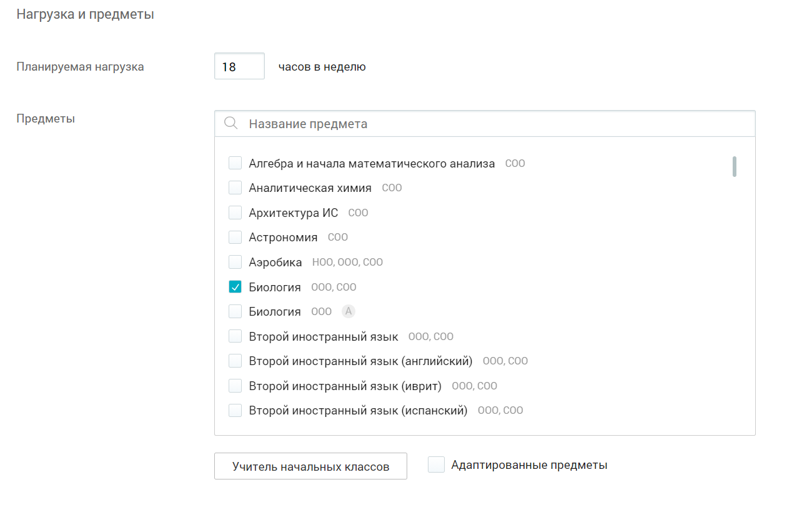Image resolution: width=812 pixels, height=507 pixels.
Task: Focus the Название предмета search field
Action: 485,124
